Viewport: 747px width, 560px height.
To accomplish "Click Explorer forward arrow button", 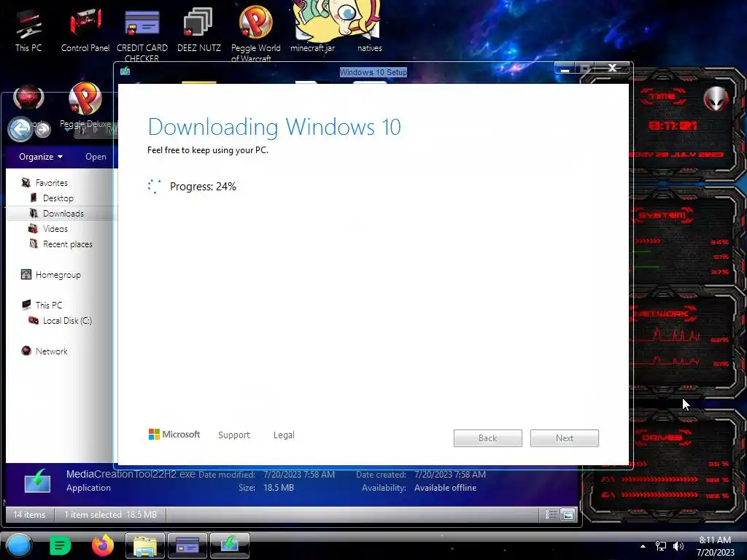I will (43, 129).
